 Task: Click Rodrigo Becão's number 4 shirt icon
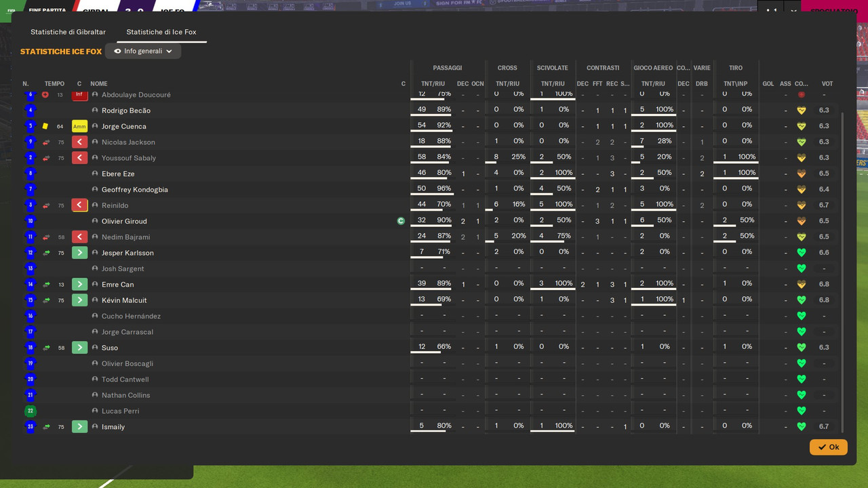click(30, 110)
